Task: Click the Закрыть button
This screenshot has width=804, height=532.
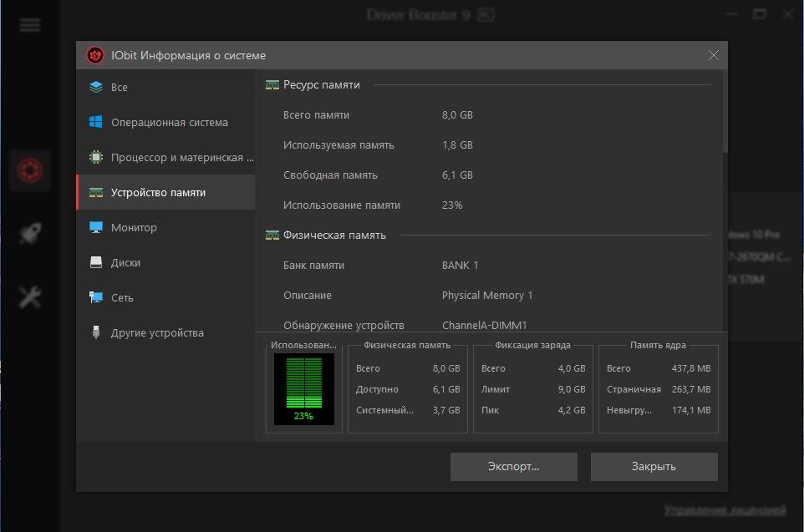Action: pyautogui.click(x=654, y=466)
